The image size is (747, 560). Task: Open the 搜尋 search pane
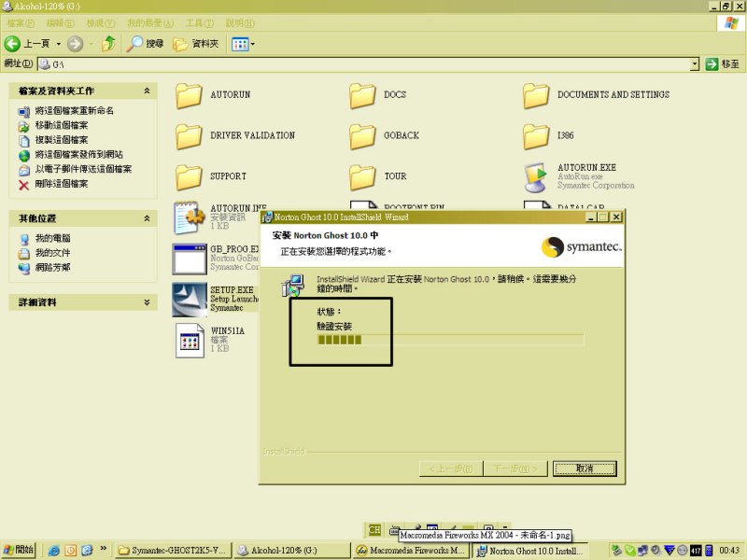click(x=146, y=44)
